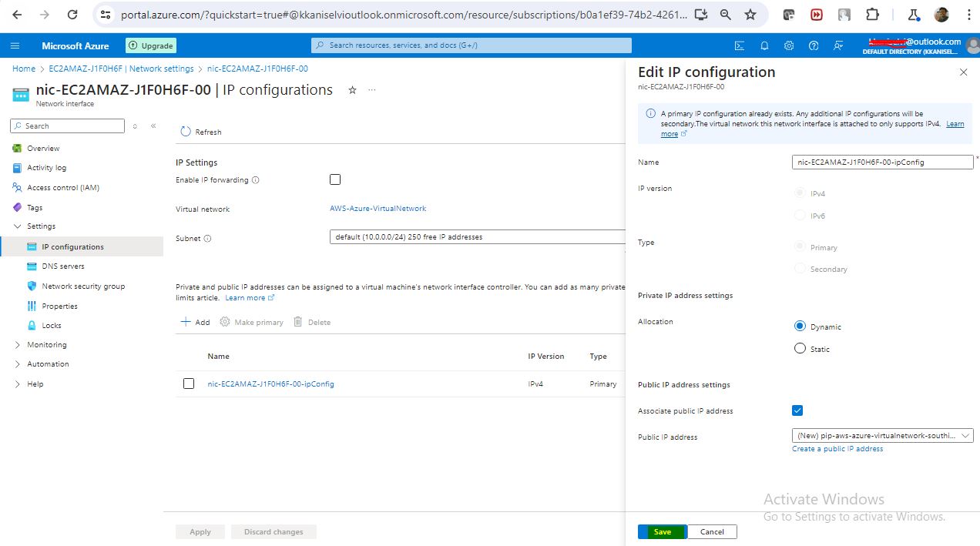
Task: Open the Azure portal hamburger menu
Action: (15, 45)
